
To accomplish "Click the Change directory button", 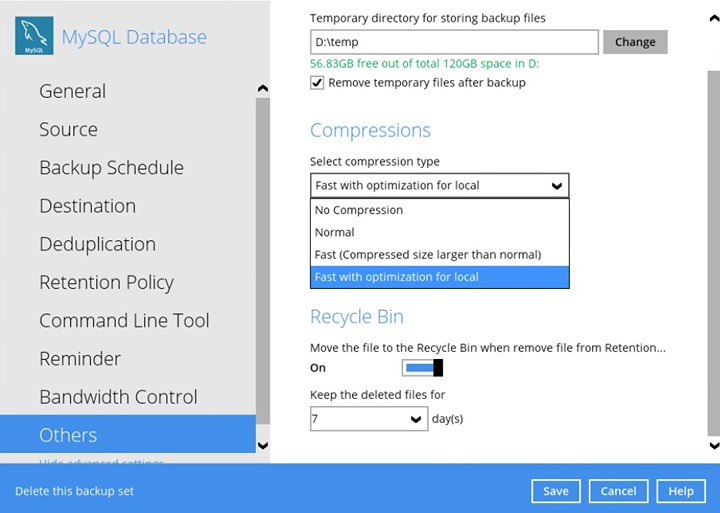I will (635, 42).
